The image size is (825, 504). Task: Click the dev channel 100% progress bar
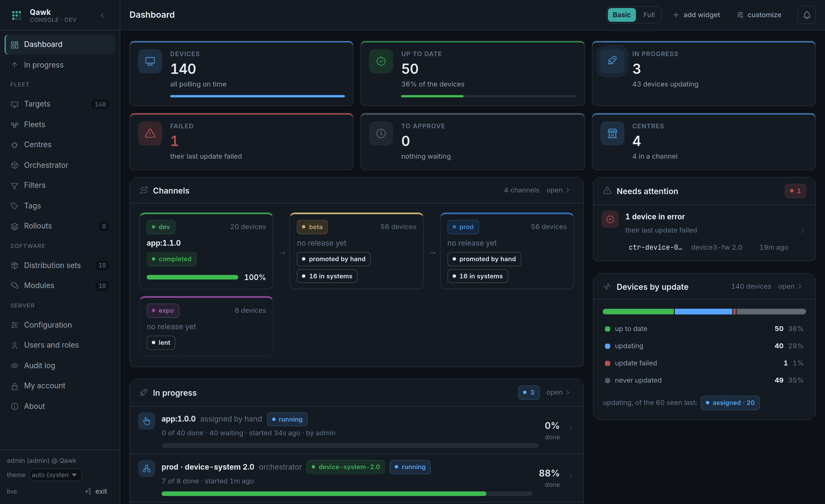192,277
